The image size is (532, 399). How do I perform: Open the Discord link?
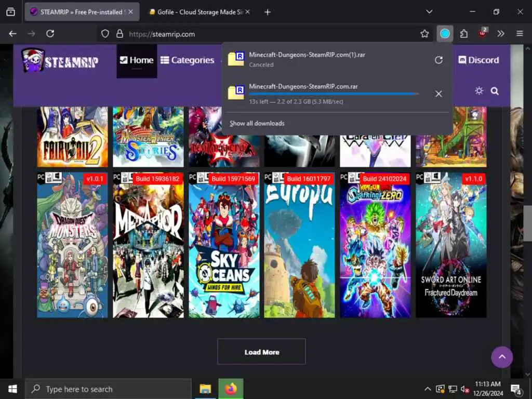pos(478,60)
